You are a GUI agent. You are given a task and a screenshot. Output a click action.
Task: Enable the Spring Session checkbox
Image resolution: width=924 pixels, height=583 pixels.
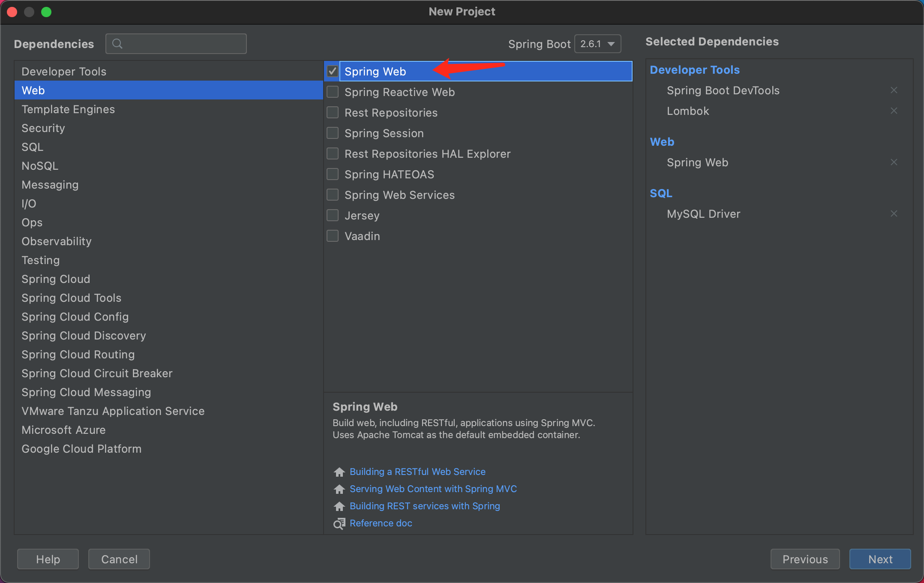(333, 133)
